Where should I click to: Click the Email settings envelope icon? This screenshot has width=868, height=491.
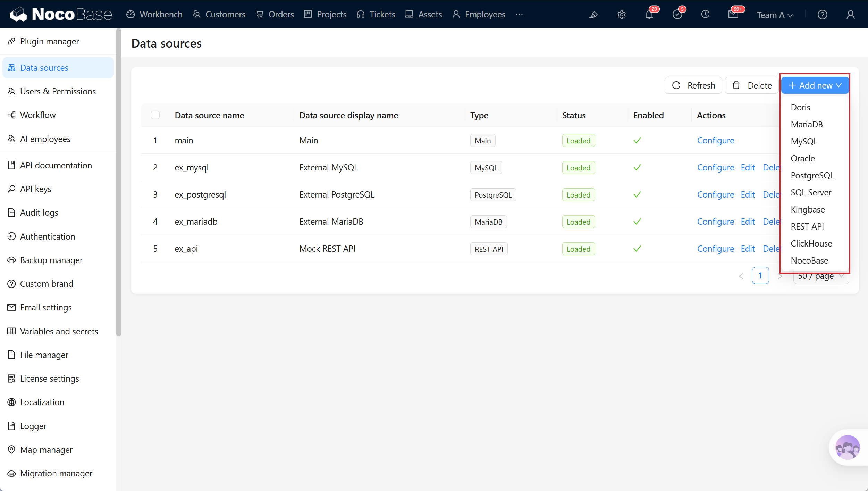point(11,307)
